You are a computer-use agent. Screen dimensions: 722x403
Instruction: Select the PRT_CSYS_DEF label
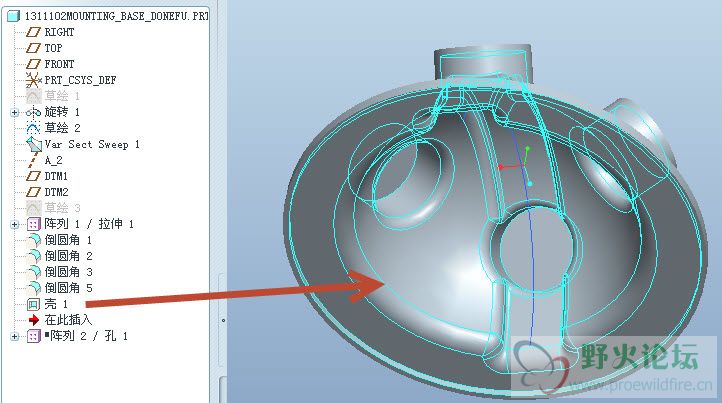(80, 80)
